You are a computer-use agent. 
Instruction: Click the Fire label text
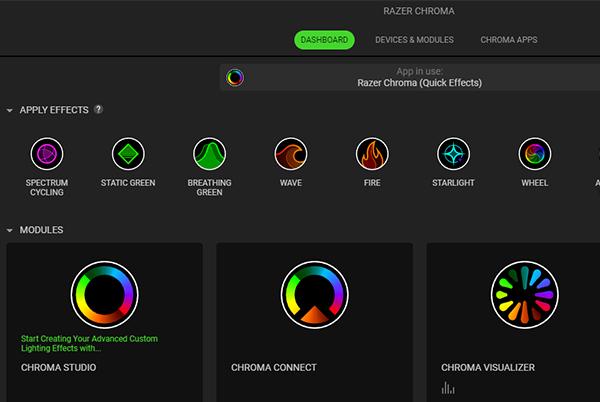pyautogui.click(x=372, y=183)
